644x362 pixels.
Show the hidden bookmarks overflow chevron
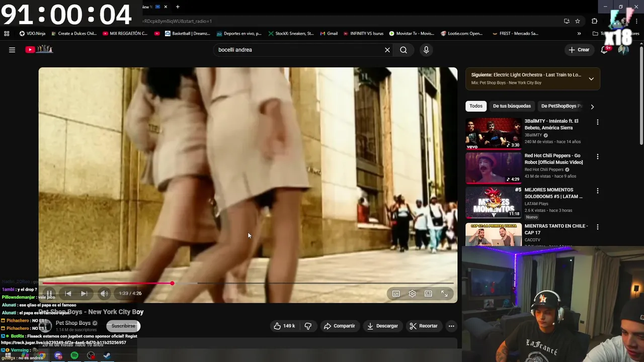click(x=579, y=34)
